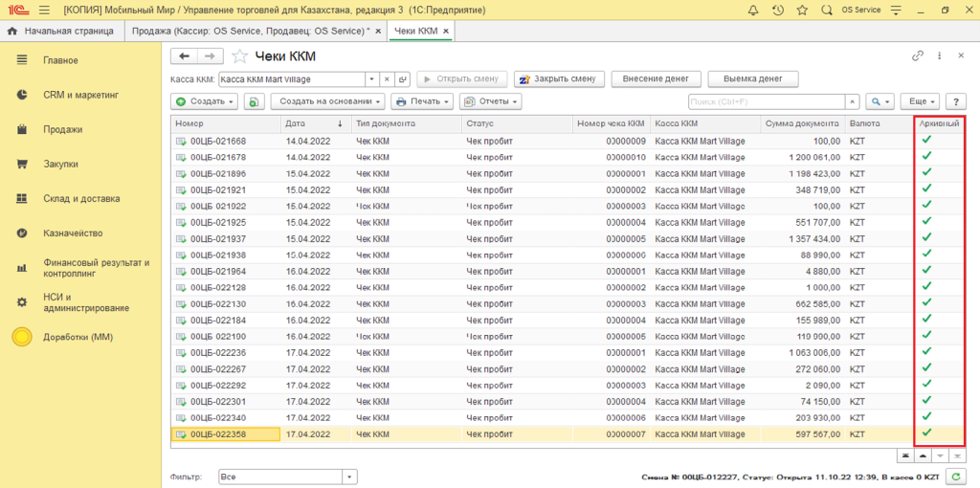Add Чеки ККМ to favorites star
The height and width of the screenshot is (488, 980).
pos(239,56)
